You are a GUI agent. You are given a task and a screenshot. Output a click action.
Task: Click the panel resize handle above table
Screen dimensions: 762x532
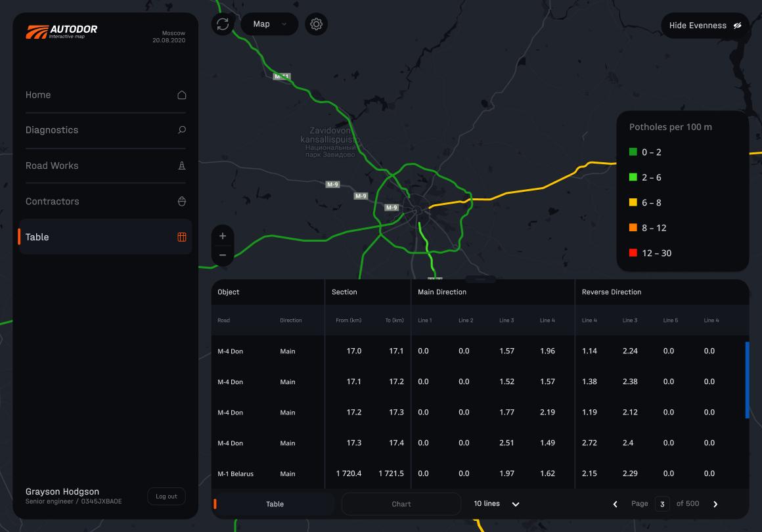pyautogui.click(x=480, y=279)
